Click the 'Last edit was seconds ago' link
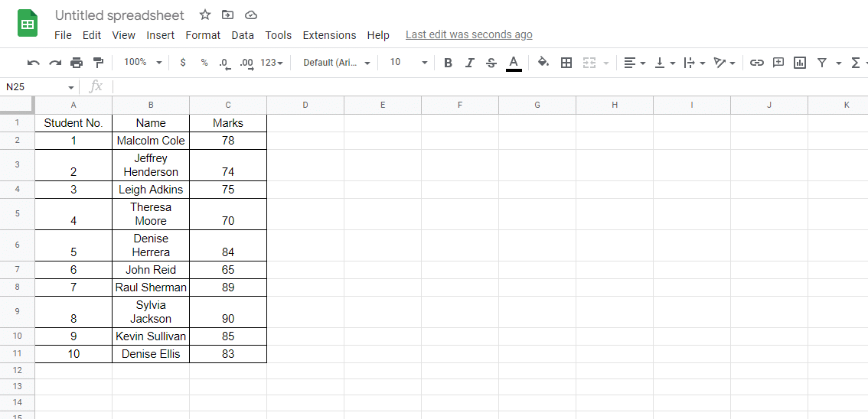Image resolution: width=868 pixels, height=419 pixels. point(468,34)
